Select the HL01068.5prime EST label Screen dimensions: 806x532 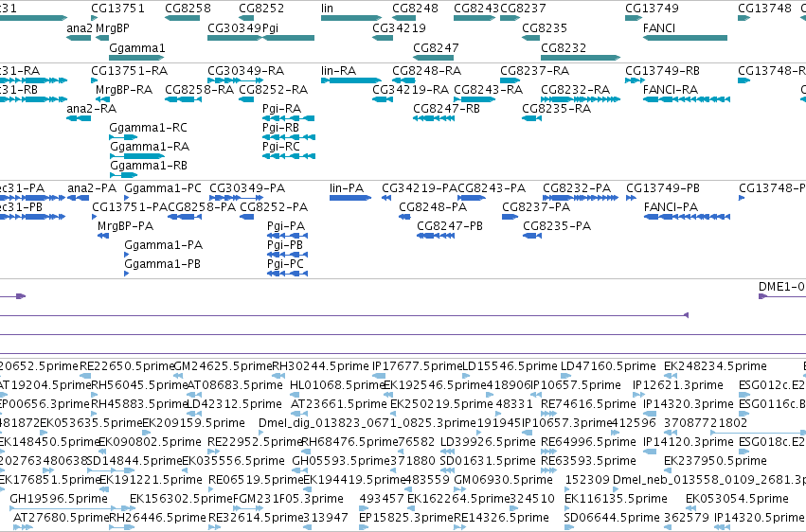pos(338,385)
